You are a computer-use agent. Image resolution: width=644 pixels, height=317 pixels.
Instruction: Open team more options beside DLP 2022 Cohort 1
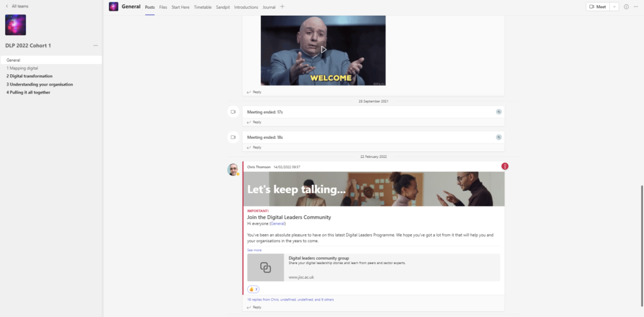tap(96, 45)
